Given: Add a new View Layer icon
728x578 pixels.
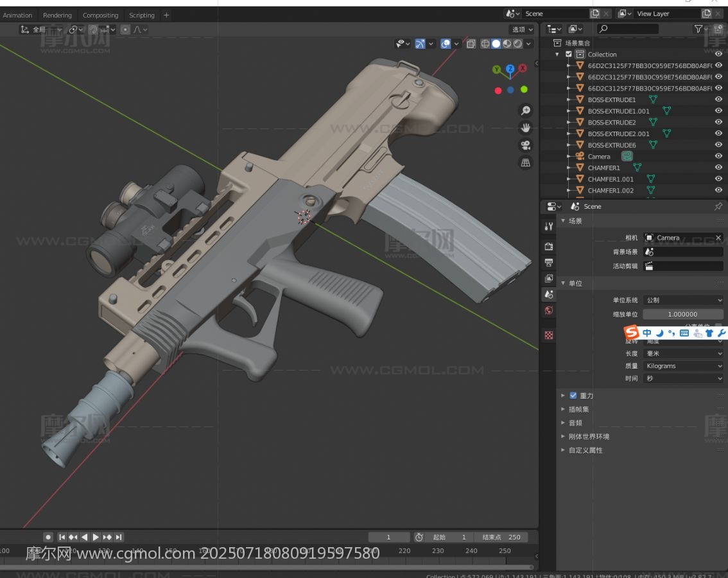Looking at the screenshot, I should click(x=707, y=13).
